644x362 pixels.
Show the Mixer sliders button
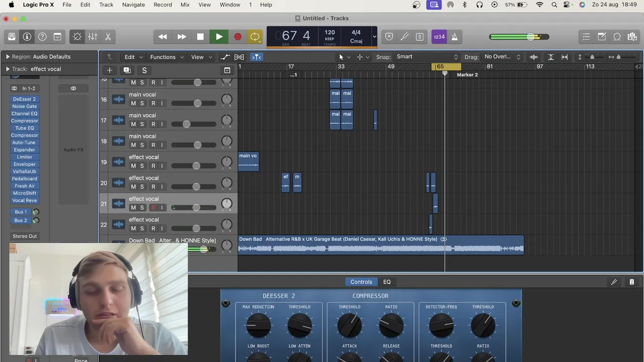pos(93,37)
